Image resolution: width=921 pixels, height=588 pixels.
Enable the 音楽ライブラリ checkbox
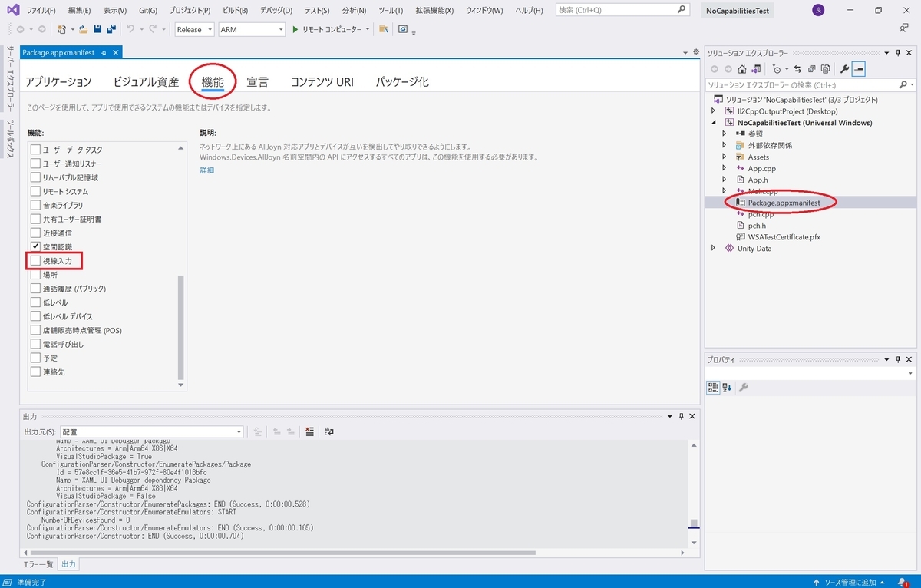click(35, 205)
